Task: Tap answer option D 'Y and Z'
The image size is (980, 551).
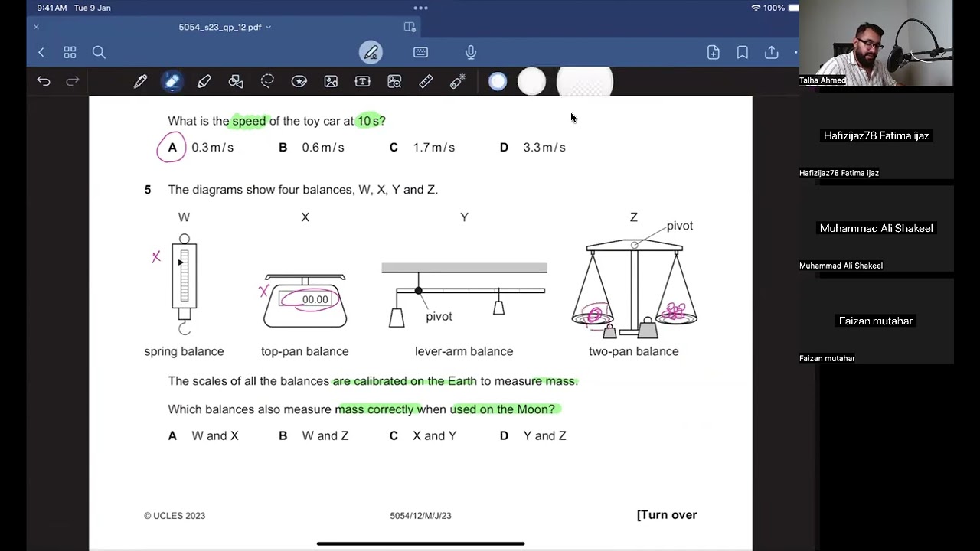Action: pyautogui.click(x=534, y=435)
